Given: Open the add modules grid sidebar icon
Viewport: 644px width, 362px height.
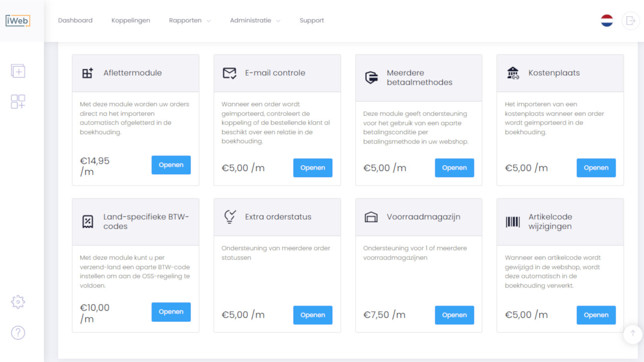Looking at the screenshot, I should (x=18, y=102).
